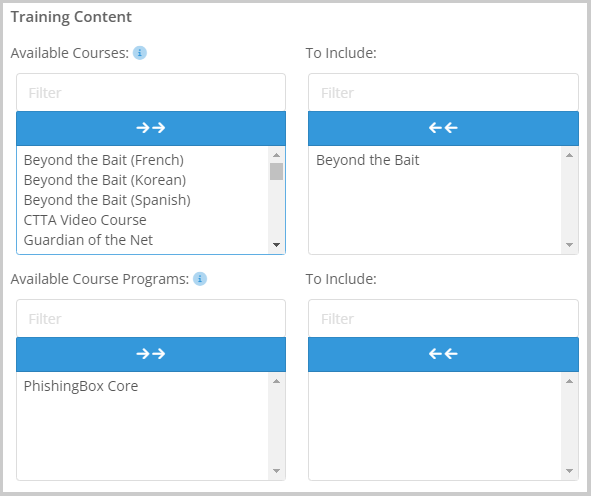Move all course programs with double right arrows

(x=151, y=354)
